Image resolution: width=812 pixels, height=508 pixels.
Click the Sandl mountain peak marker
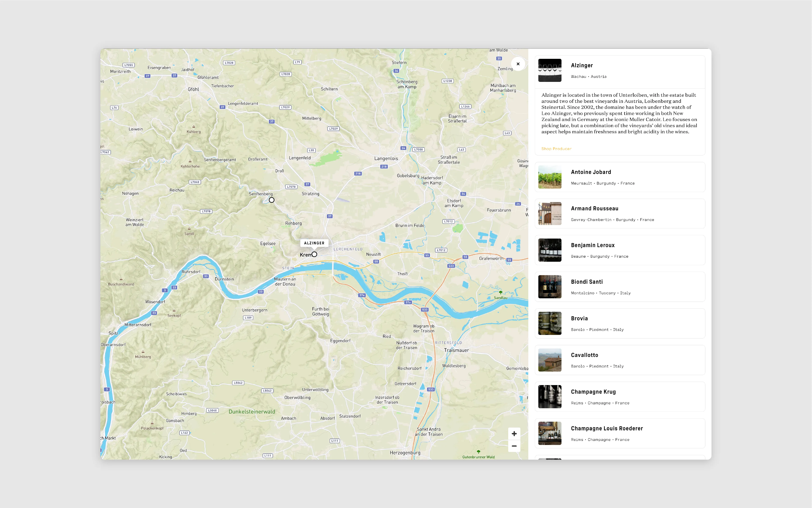tap(189, 229)
